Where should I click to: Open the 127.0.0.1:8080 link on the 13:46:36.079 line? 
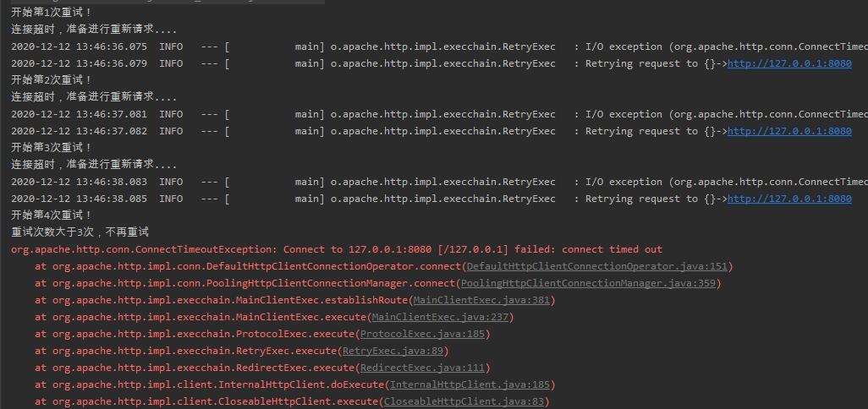(x=789, y=63)
